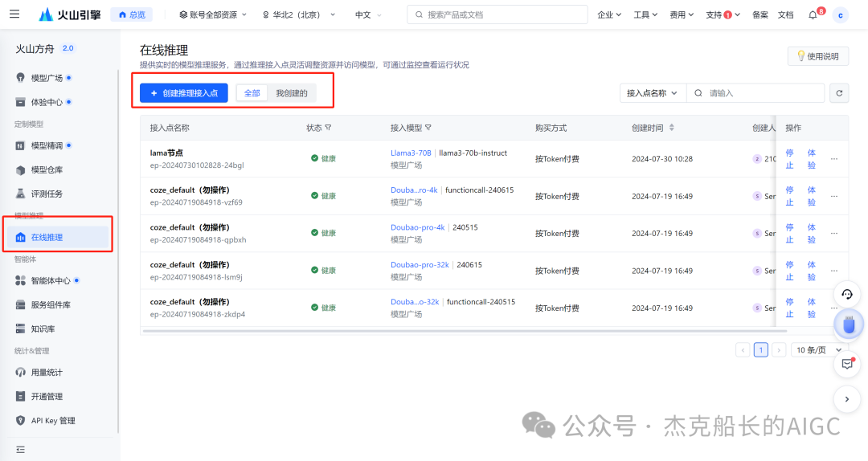Expand the 华北2（北京）region selector

298,15
